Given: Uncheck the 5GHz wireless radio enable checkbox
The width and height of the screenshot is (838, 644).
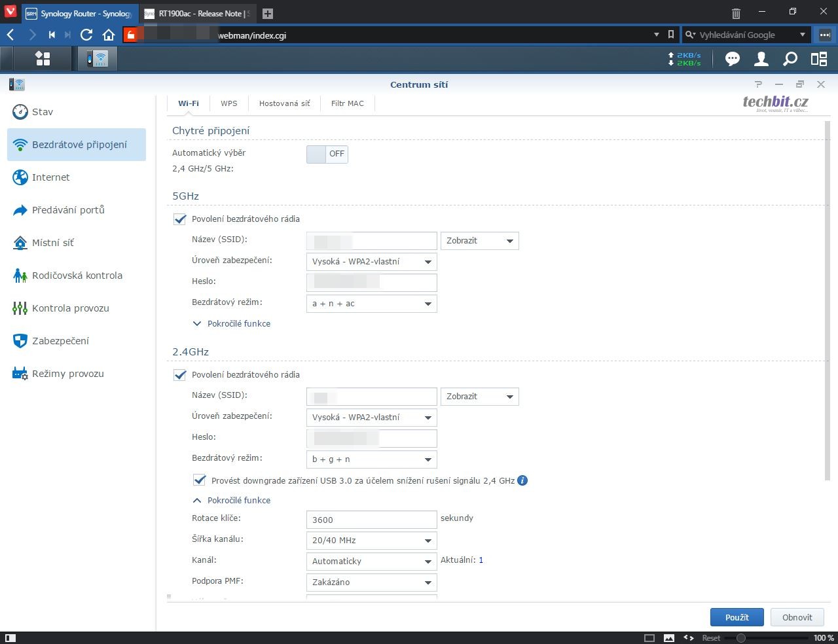Looking at the screenshot, I should click(x=180, y=219).
